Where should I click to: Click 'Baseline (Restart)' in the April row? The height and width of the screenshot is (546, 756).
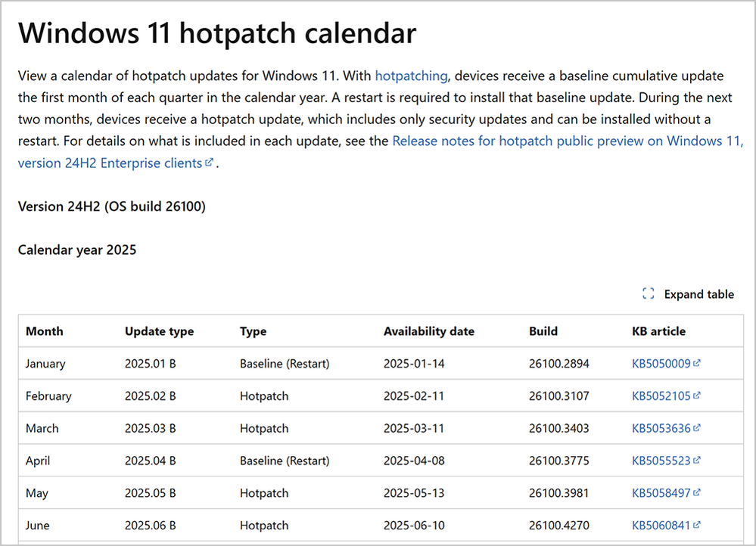pos(285,461)
